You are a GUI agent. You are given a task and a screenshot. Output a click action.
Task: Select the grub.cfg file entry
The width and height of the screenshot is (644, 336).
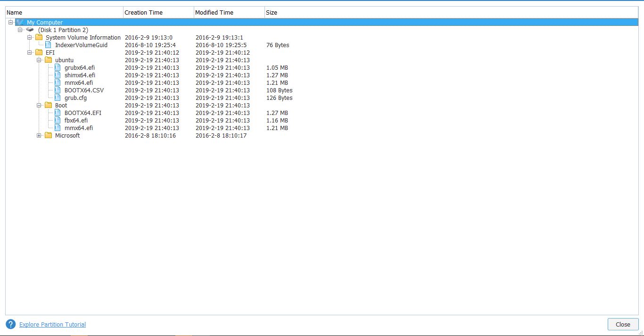click(75, 98)
